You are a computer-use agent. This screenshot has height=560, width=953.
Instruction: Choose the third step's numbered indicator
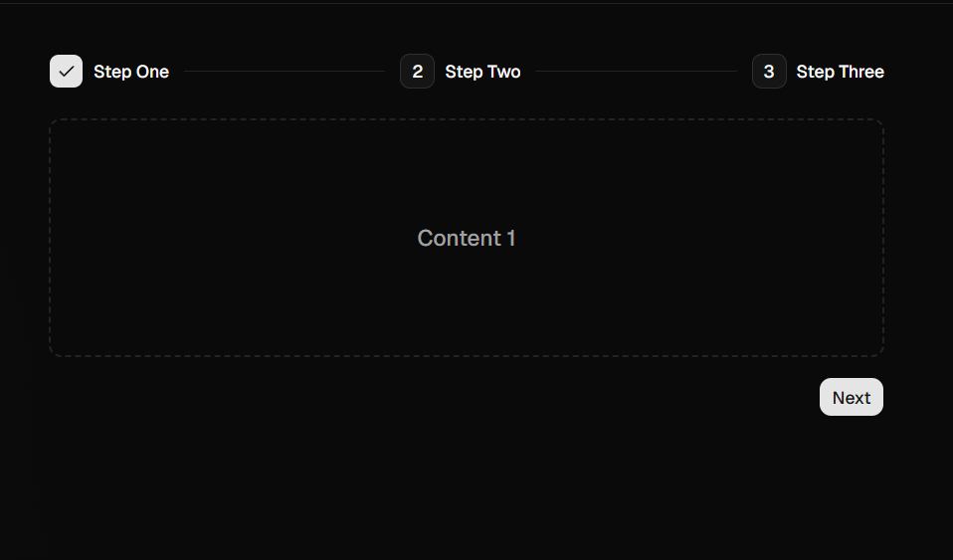769,72
